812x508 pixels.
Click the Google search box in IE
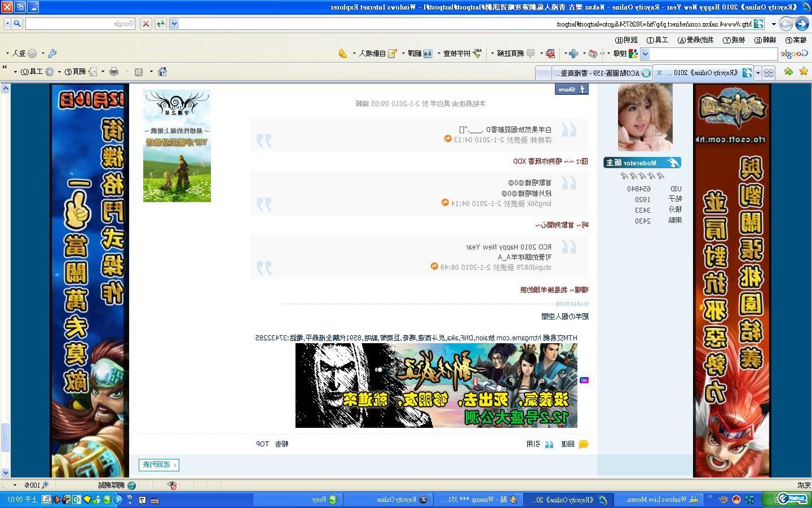(x=80, y=24)
